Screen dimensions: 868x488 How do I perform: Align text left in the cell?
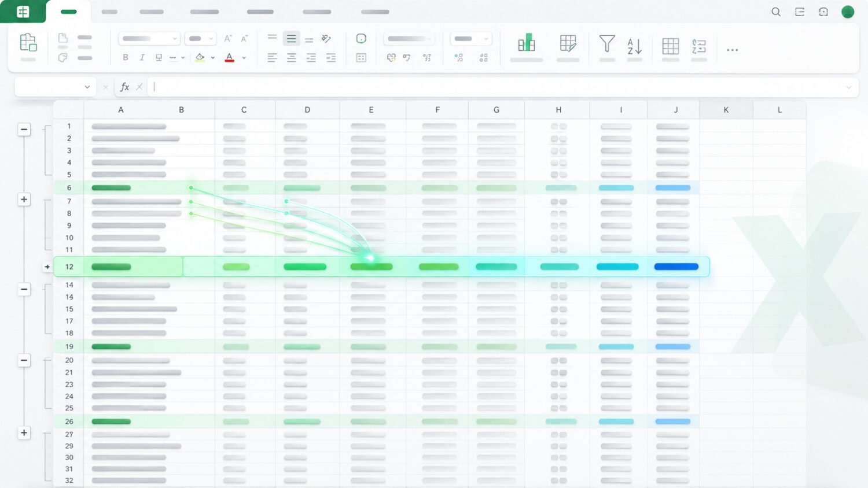click(x=272, y=57)
